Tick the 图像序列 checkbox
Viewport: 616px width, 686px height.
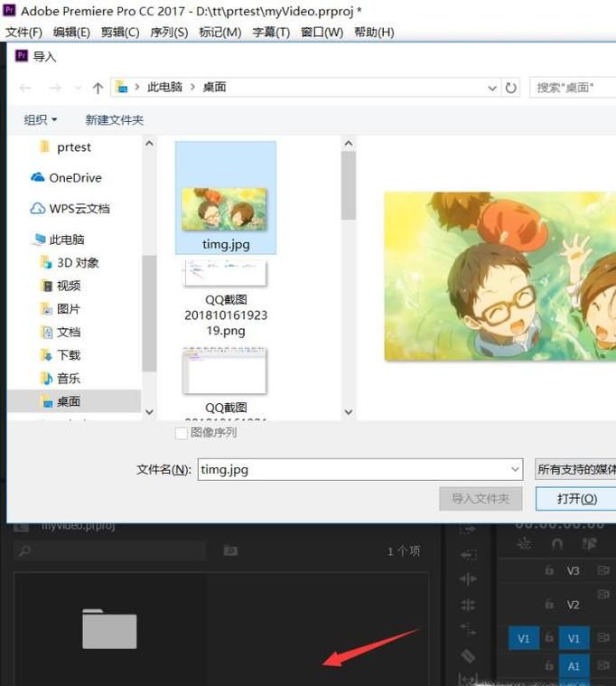[182, 433]
